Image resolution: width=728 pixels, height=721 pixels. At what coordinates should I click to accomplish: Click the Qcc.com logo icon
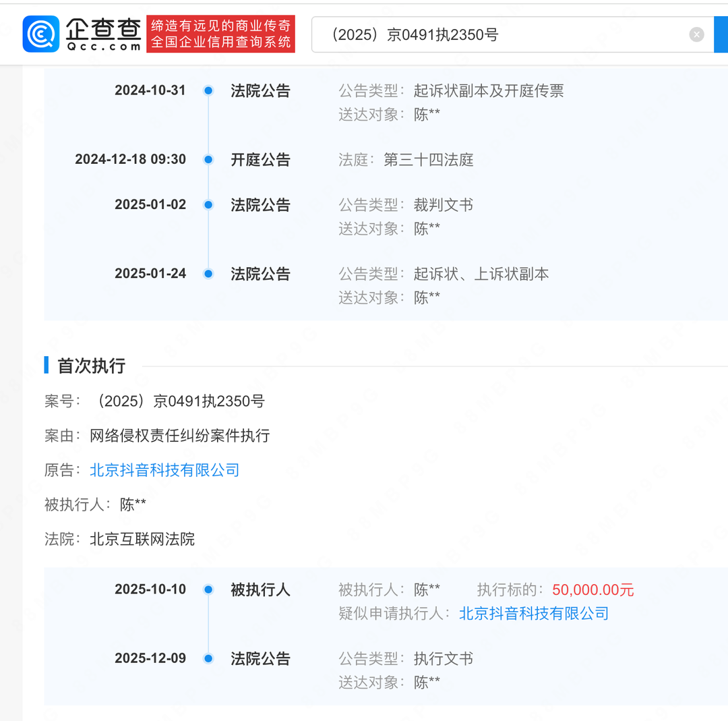pos(41,34)
